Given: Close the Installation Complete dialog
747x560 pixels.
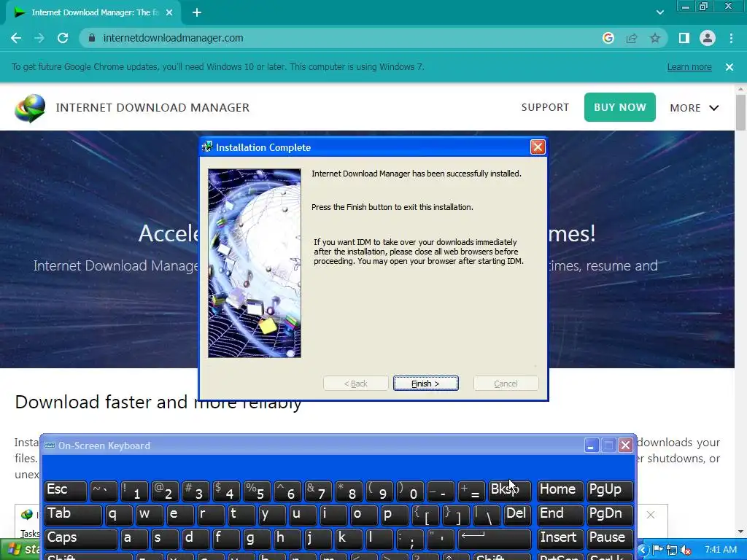Looking at the screenshot, I should pos(538,147).
